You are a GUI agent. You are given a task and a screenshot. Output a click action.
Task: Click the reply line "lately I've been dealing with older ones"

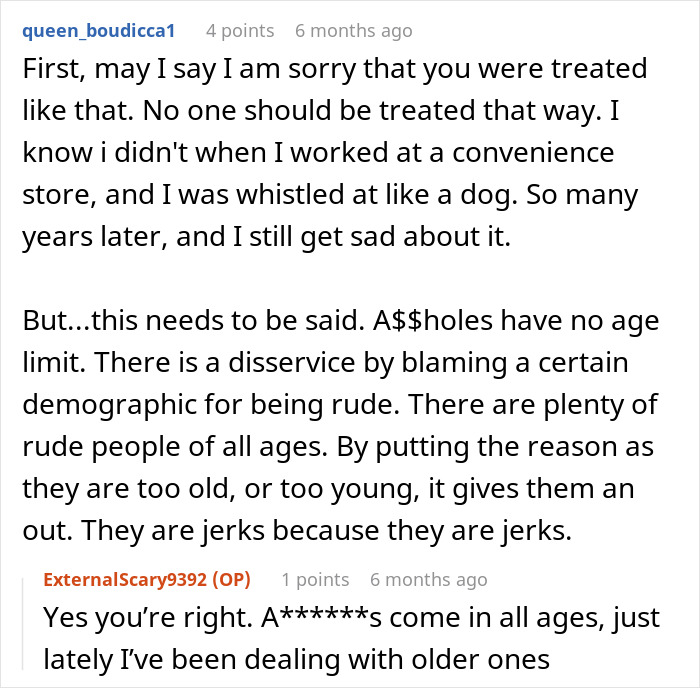296,660
